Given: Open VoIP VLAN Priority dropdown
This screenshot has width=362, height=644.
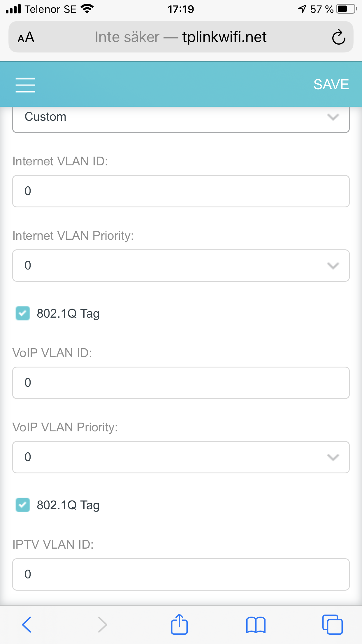Looking at the screenshot, I should point(181,457).
